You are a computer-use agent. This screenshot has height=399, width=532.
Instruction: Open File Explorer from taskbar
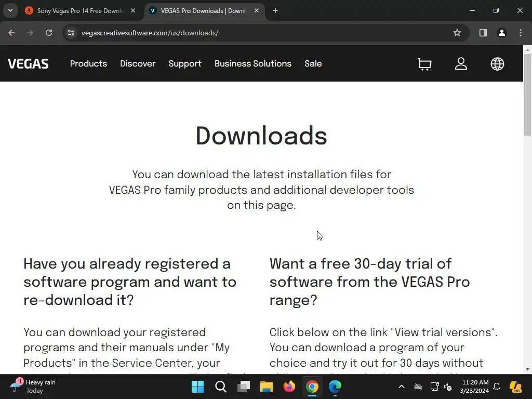pos(267,387)
